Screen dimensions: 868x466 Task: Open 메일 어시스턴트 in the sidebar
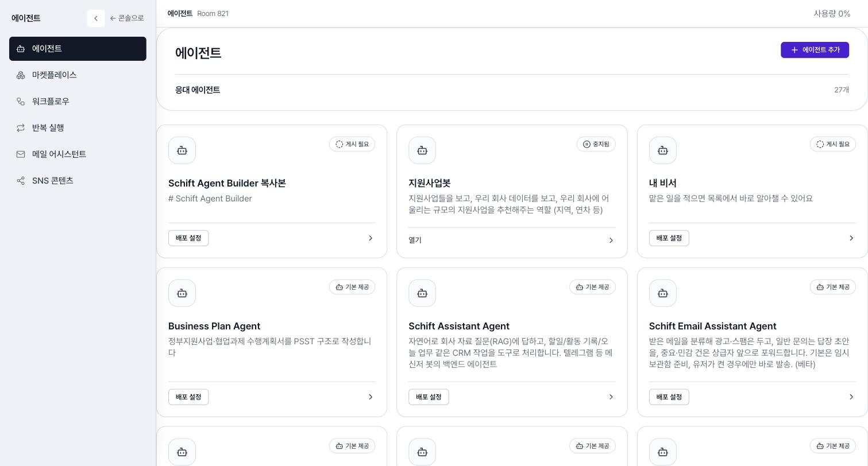pos(78,154)
